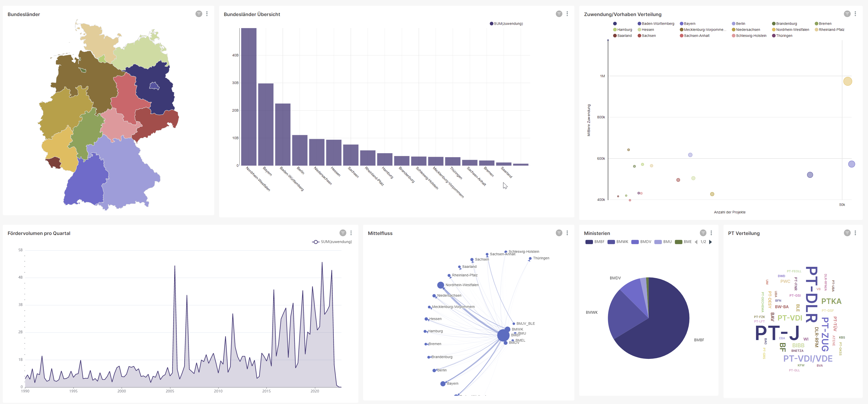
Task: Click the Bayern node in Mittelfluss graph
Action: (443, 384)
